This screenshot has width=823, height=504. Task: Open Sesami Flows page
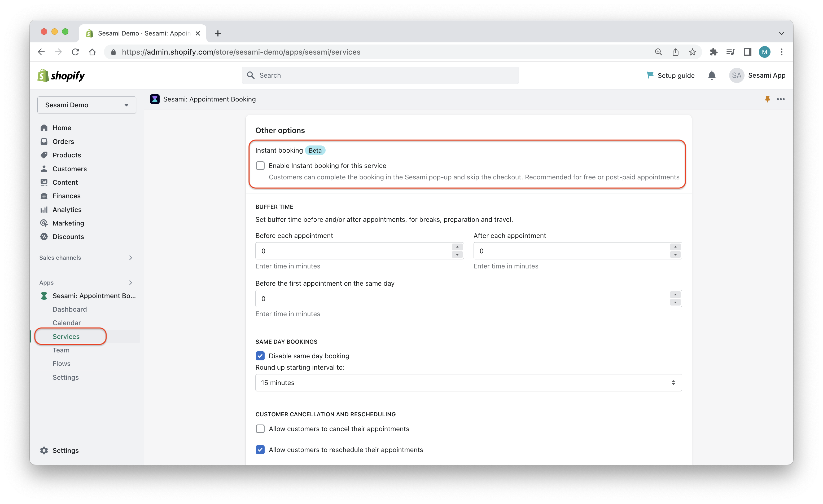[62, 364]
